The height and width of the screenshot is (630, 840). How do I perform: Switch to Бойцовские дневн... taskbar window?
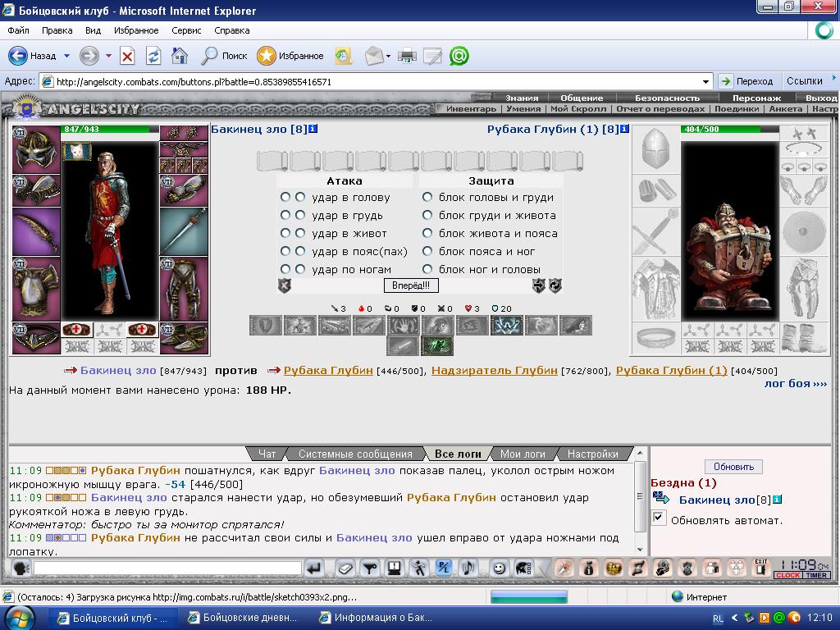(x=243, y=618)
